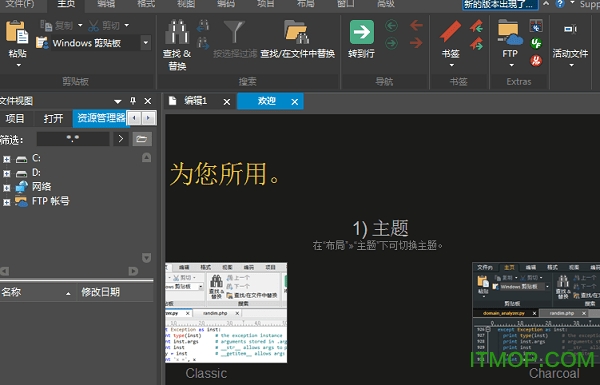This screenshot has height=385, width=600.
Task: Open the File View panel options dropdown triangle
Action: tap(117, 101)
